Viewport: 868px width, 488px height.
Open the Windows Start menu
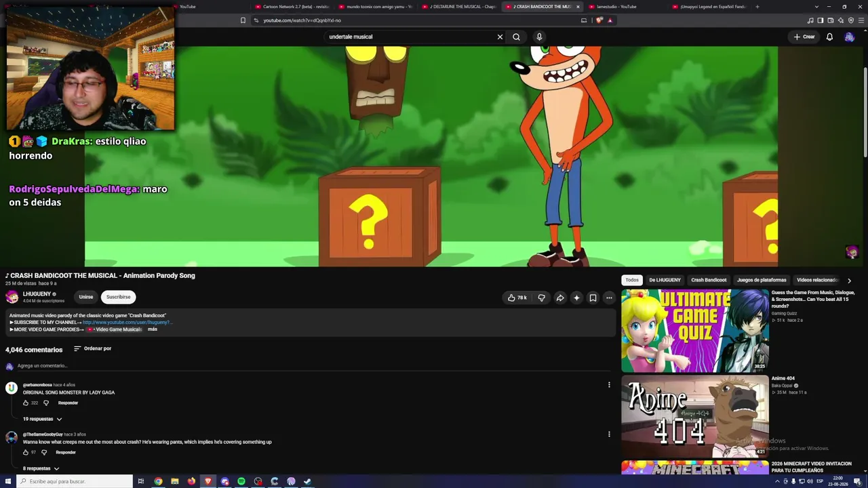coord(8,481)
